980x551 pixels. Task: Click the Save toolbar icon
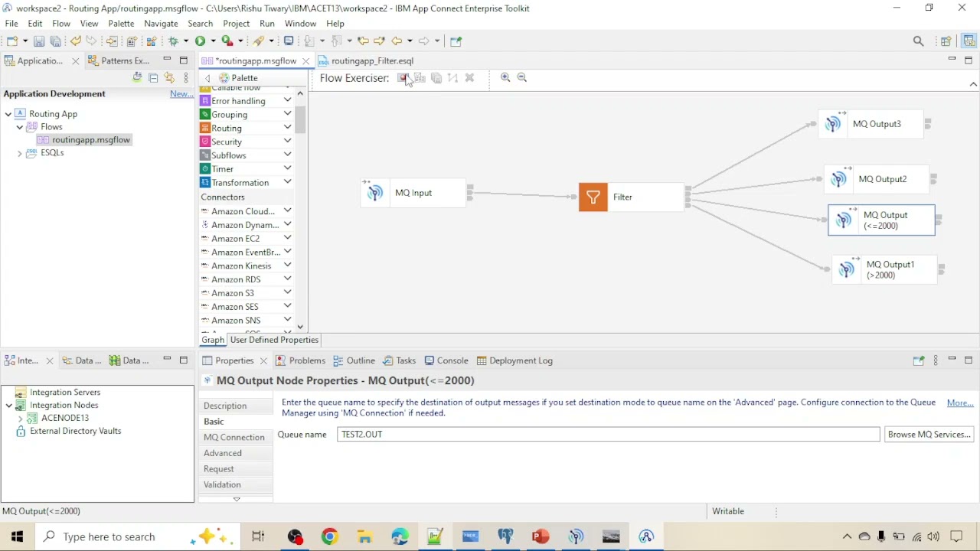[x=39, y=41]
